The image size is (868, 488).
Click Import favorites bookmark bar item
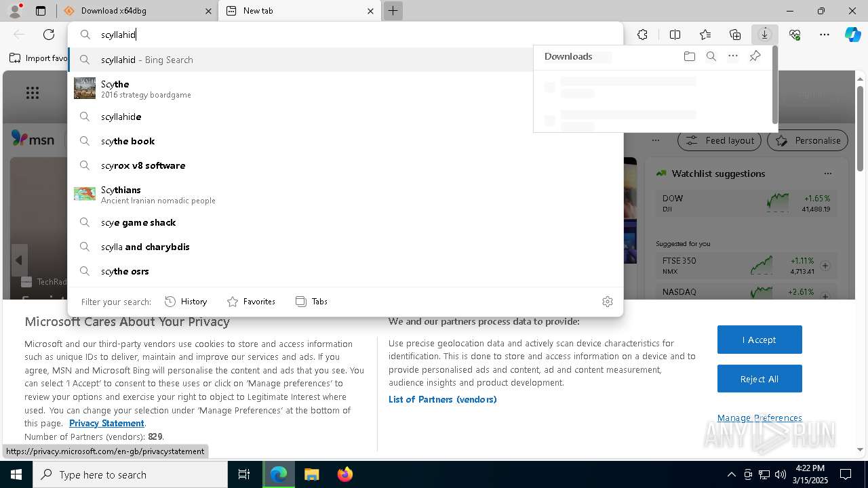(39, 58)
